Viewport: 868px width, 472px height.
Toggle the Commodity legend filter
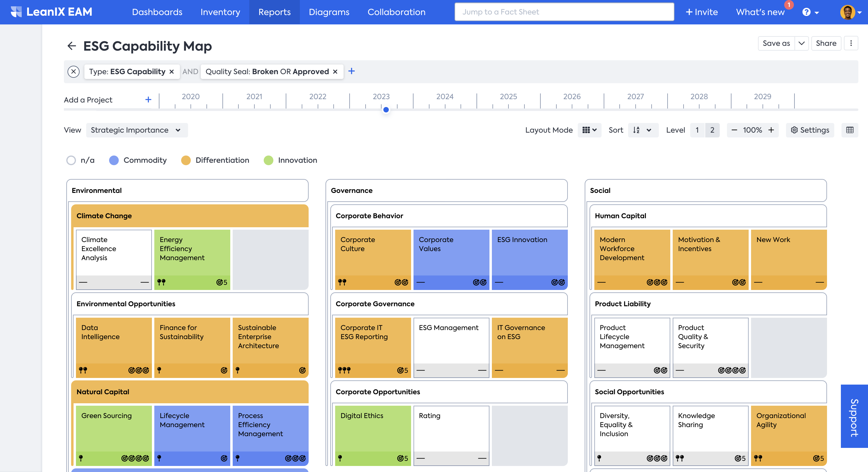pos(114,160)
